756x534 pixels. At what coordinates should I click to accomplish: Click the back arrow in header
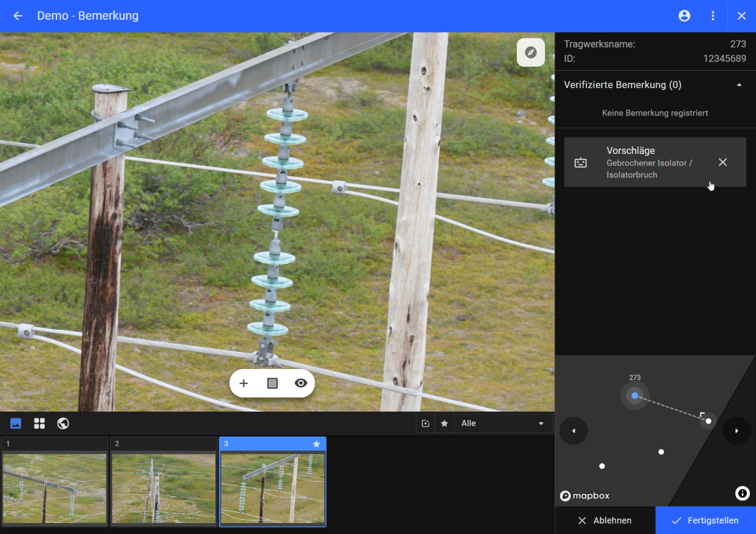pyautogui.click(x=18, y=16)
